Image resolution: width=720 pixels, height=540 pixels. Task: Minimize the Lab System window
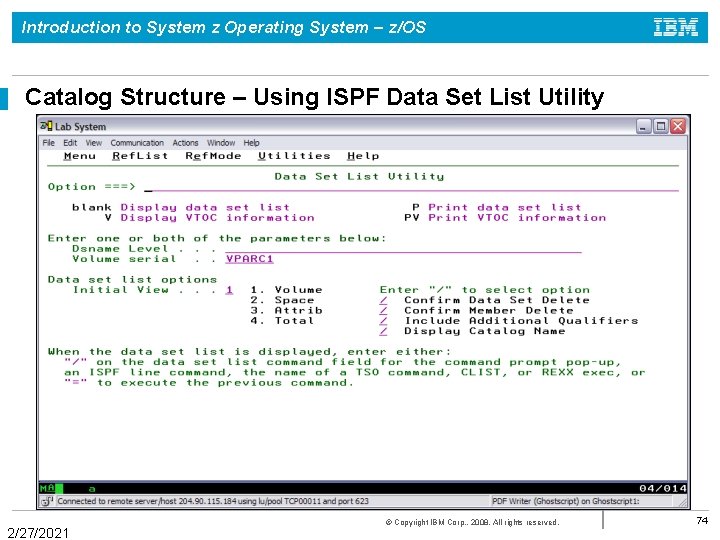pyautogui.click(x=643, y=126)
